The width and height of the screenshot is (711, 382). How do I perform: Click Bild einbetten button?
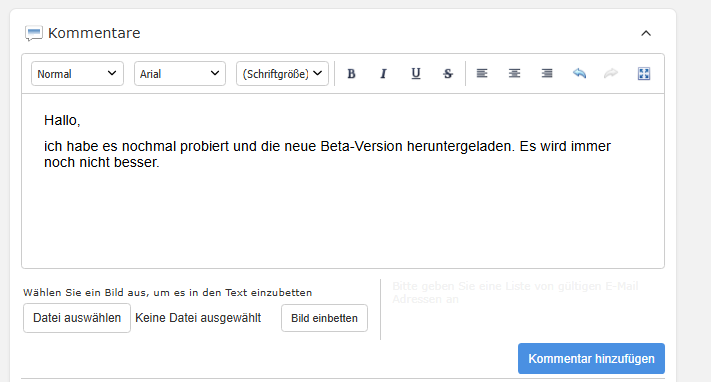click(324, 318)
